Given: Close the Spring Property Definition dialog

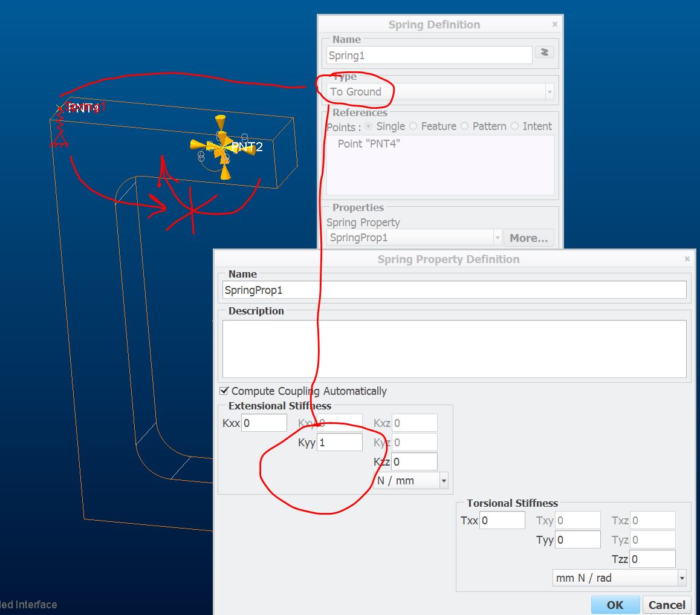Looking at the screenshot, I should click(x=687, y=259).
